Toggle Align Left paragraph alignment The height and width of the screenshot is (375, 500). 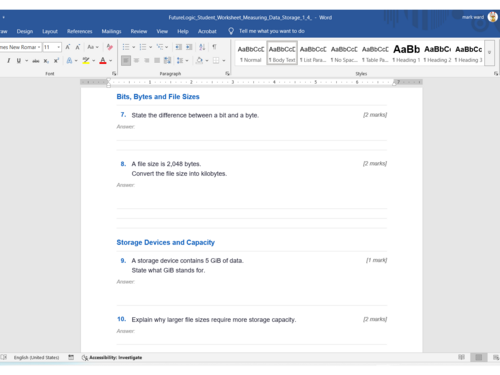(x=126, y=60)
